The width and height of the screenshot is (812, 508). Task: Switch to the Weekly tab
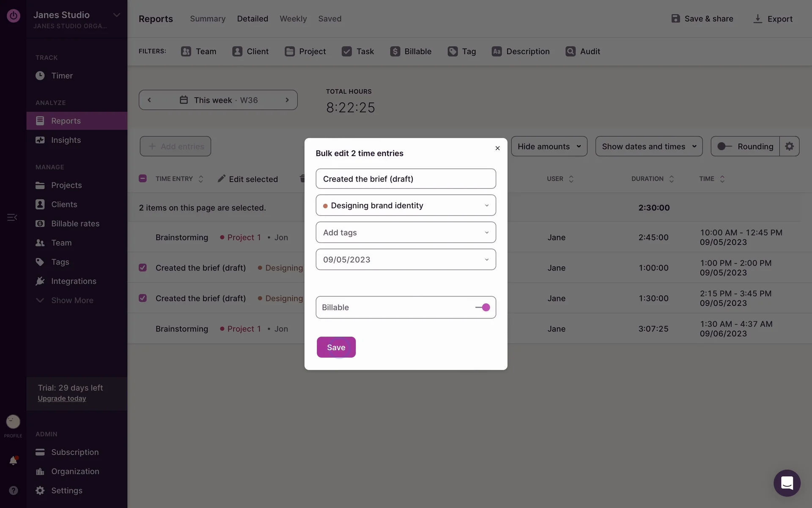(x=293, y=19)
